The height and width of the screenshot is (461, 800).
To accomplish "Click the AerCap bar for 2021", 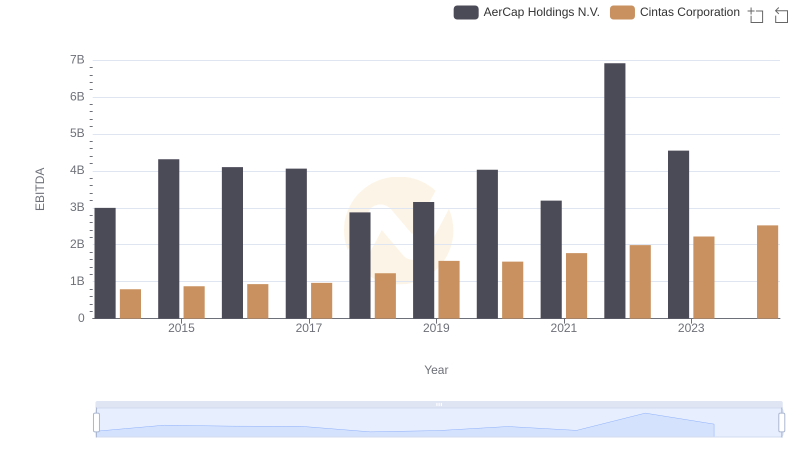I will (551, 260).
